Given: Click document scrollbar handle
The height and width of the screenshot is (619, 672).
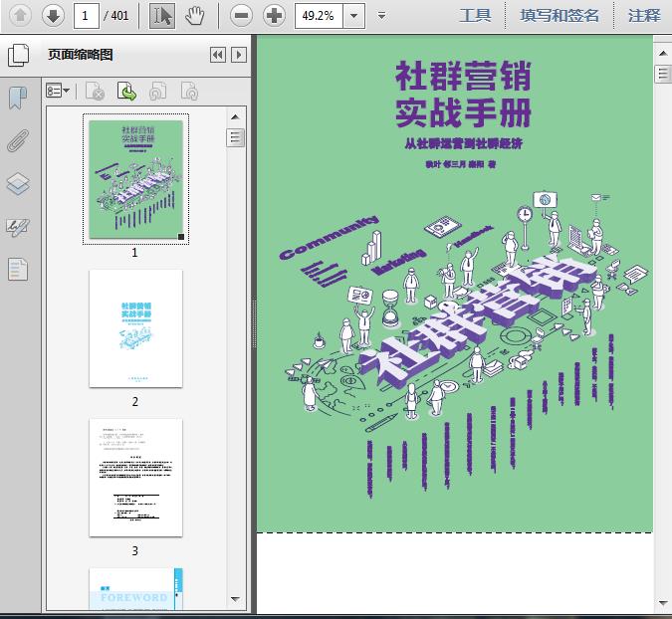Looking at the screenshot, I should (x=663, y=74).
